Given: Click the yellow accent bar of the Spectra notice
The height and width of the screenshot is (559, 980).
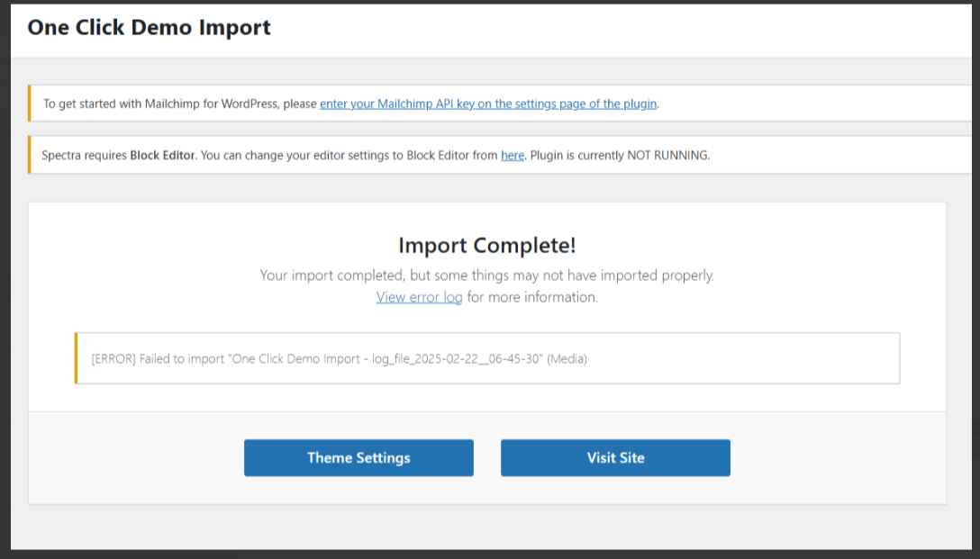Looking at the screenshot, I should pos(30,155).
